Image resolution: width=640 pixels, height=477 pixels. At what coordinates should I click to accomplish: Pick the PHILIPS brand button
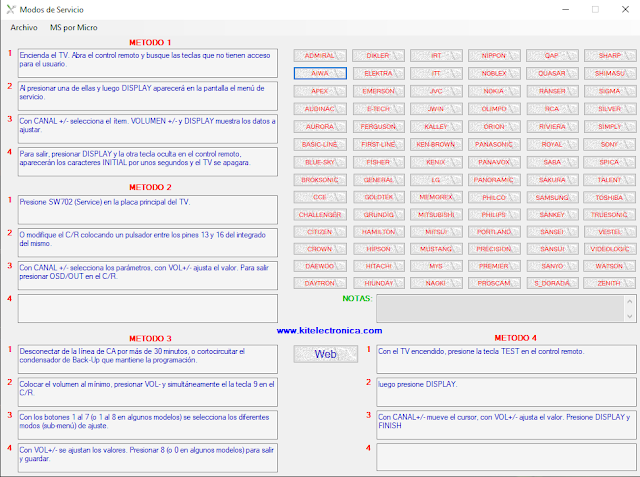494,215
